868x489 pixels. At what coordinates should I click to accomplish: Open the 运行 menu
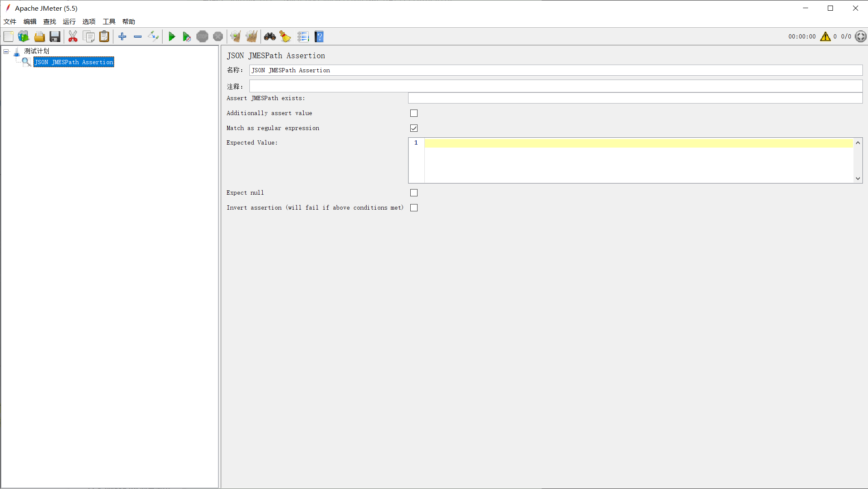(x=68, y=21)
